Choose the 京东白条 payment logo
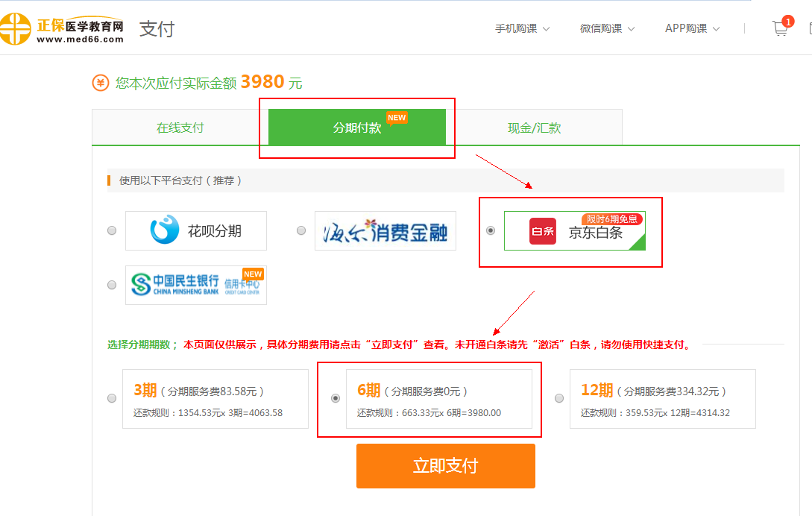Viewport: 812px width, 516px height. click(574, 230)
